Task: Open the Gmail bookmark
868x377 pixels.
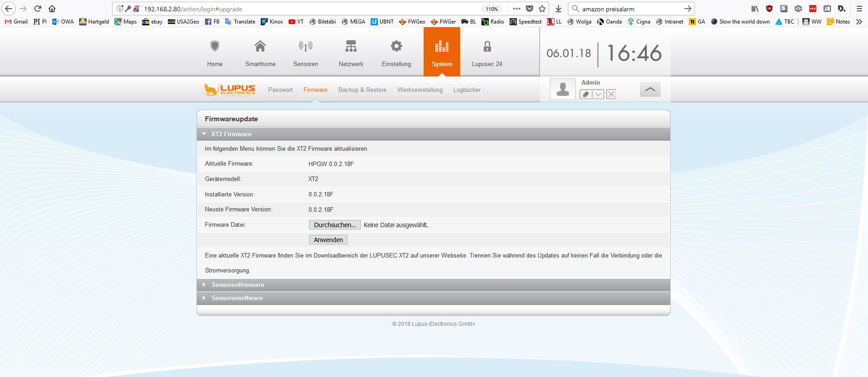Action: tap(16, 21)
